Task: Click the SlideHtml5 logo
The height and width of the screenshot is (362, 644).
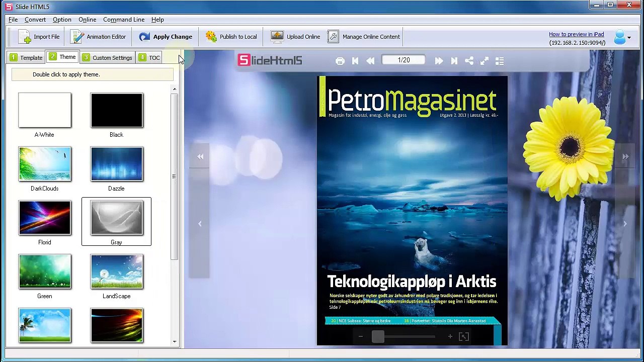Action: pyautogui.click(x=270, y=60)
